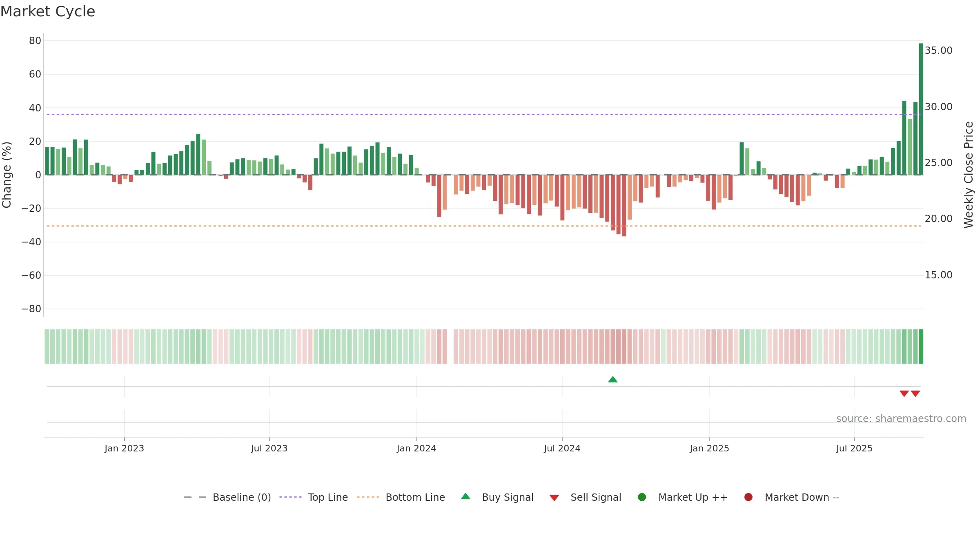Toggle the Bottom Line legend entry
The width and height of the screenshot is (980, 551).
[401, 497]
